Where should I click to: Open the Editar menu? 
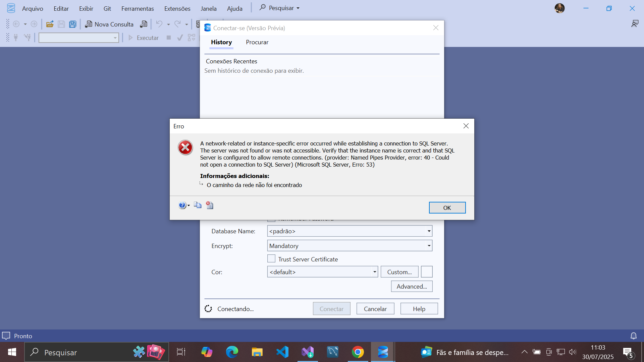[x=61, y=8]
